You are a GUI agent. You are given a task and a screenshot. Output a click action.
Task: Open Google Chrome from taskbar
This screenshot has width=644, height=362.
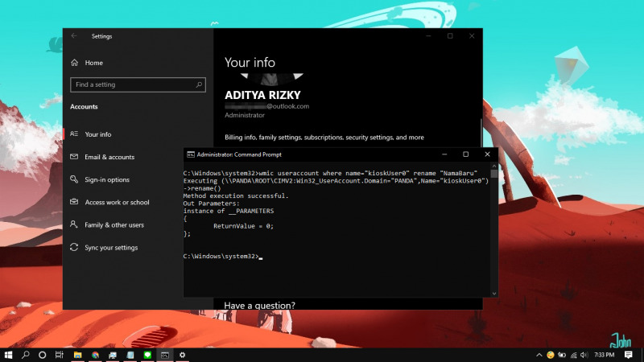[95, 355]
